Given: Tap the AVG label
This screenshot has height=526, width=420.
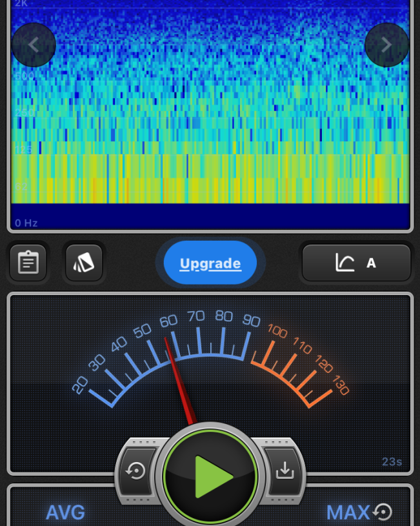Looking at the screenshot, I should pyautogui.click(x=65, y=512).
